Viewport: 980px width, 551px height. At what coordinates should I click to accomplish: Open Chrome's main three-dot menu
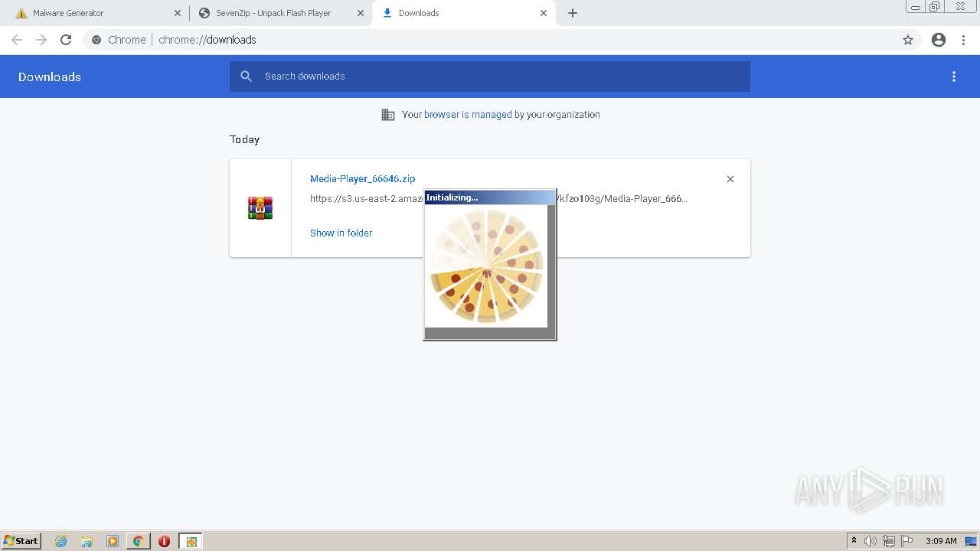pyautogui.click(x=964, y=40)
